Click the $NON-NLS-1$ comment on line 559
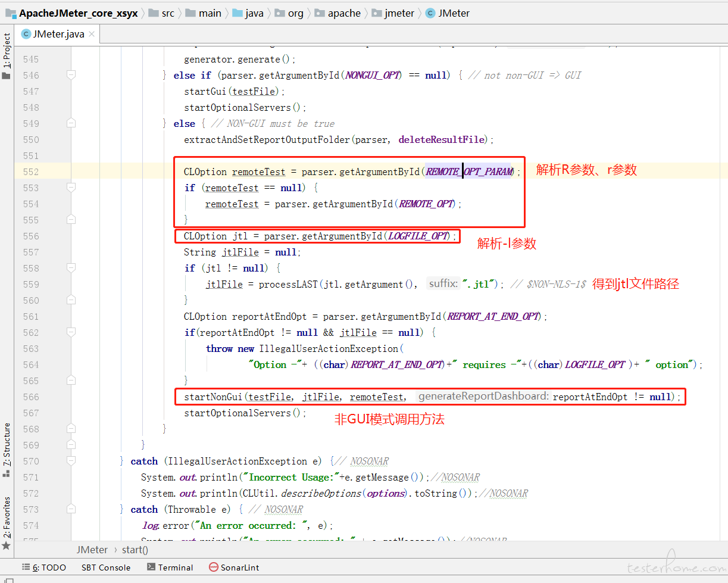Screen dimensions: 728x583 point(548,284)
